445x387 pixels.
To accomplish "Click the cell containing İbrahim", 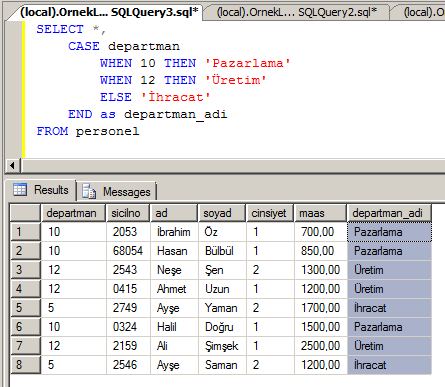I will 174,232.
